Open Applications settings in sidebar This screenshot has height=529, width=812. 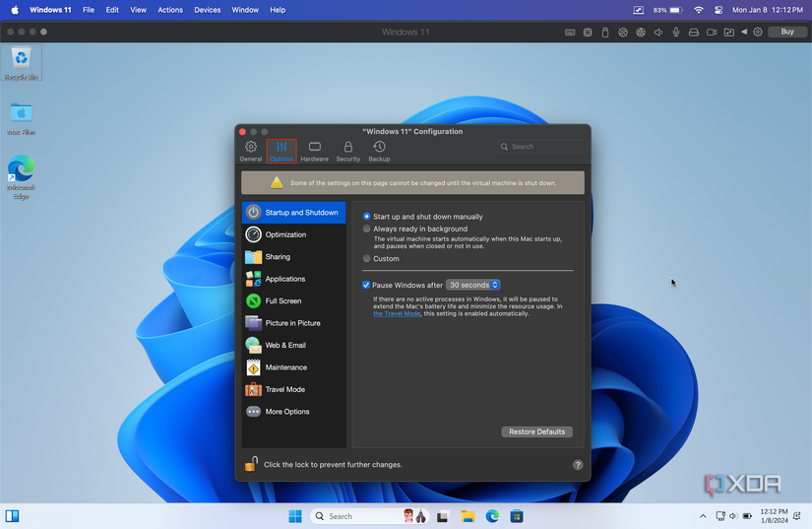tap(293, 279)
